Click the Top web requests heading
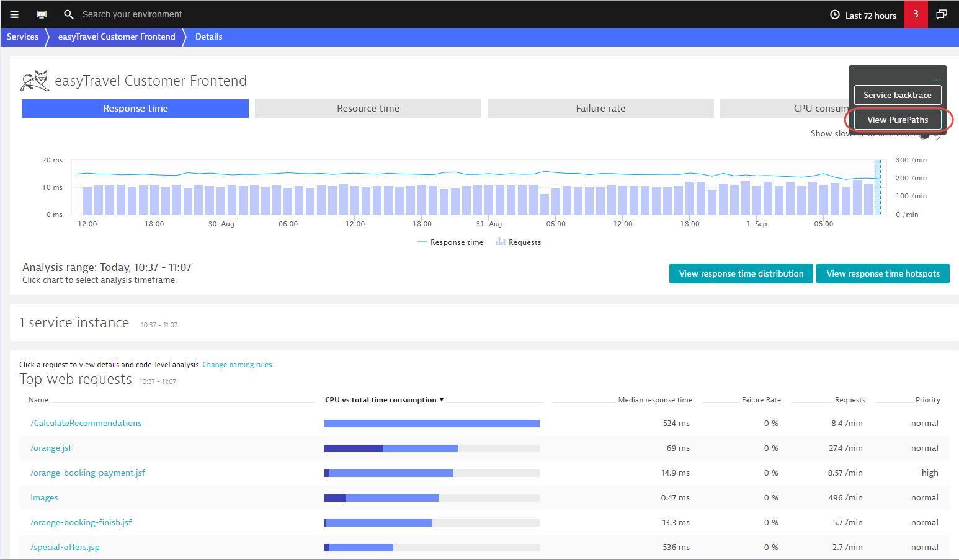 click(x=76, y=380)
